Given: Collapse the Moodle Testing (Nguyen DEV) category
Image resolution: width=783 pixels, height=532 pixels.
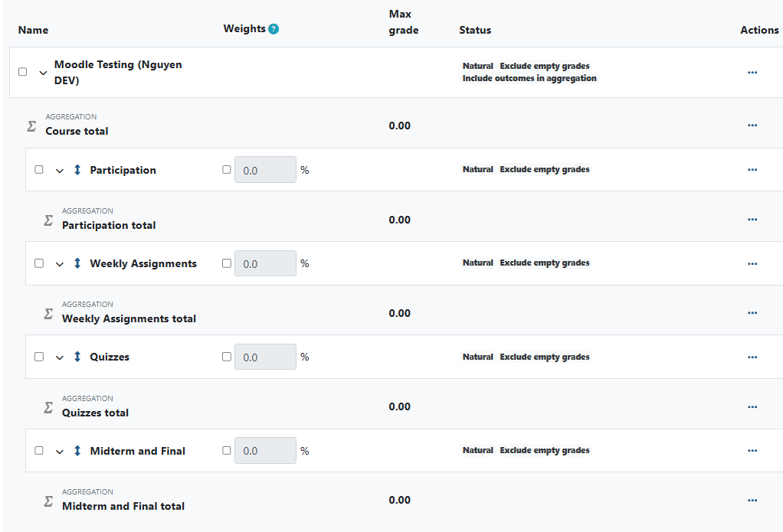Looking at the screenshot, I should pos(43,72).
